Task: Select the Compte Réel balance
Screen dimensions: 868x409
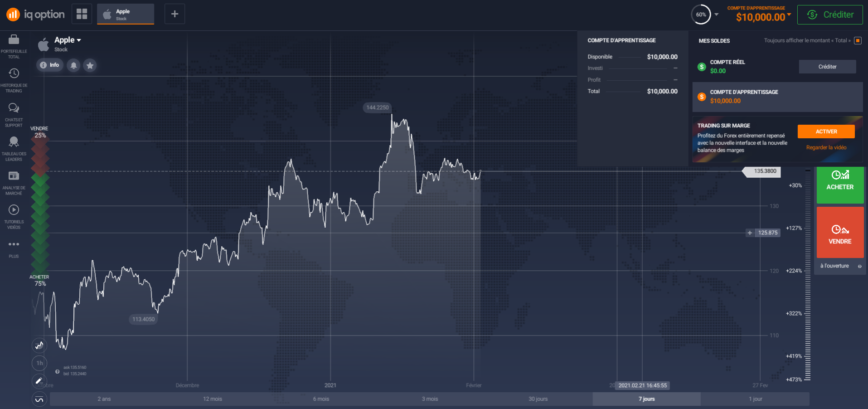Action: [743, 67]
